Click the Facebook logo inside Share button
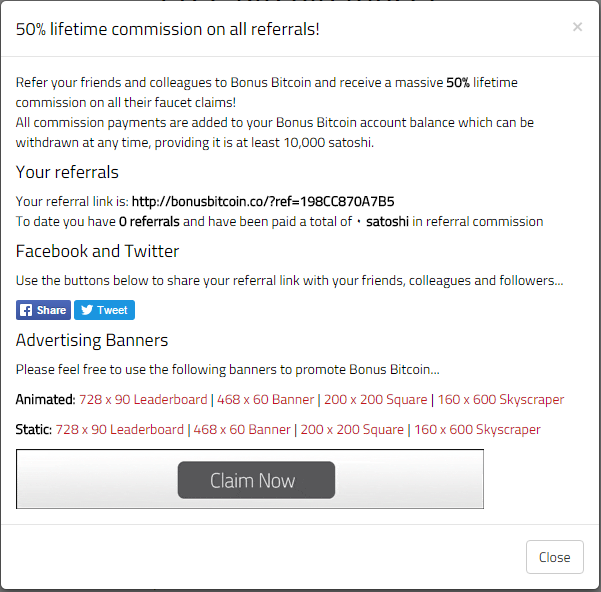The image size is (601, 592). click(x=26, y=310)
